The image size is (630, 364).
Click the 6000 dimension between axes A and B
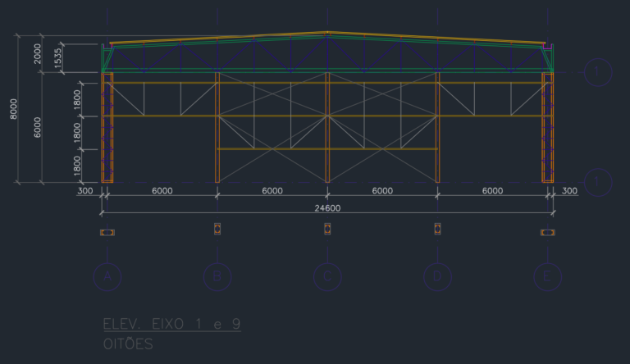[x=162, y=191]
